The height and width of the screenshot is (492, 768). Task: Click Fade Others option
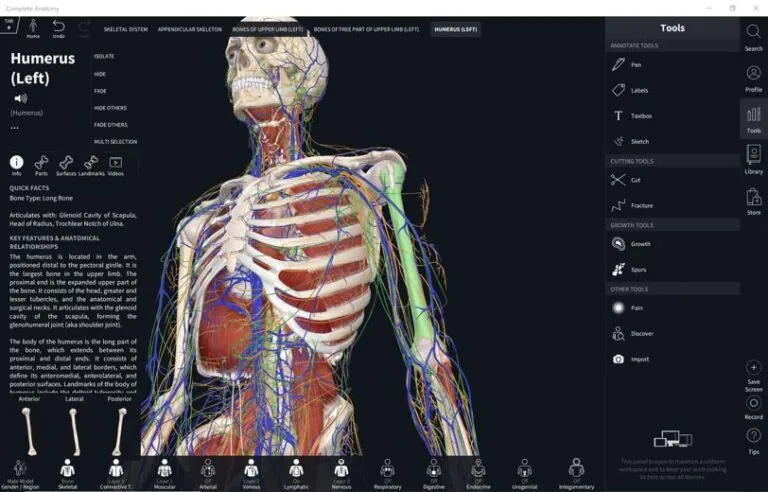point(110,124)
